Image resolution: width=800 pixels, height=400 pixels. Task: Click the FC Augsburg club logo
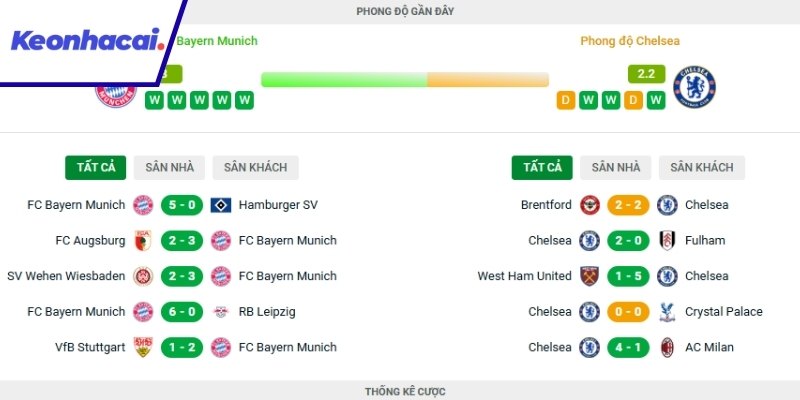[x=143, y=240]
